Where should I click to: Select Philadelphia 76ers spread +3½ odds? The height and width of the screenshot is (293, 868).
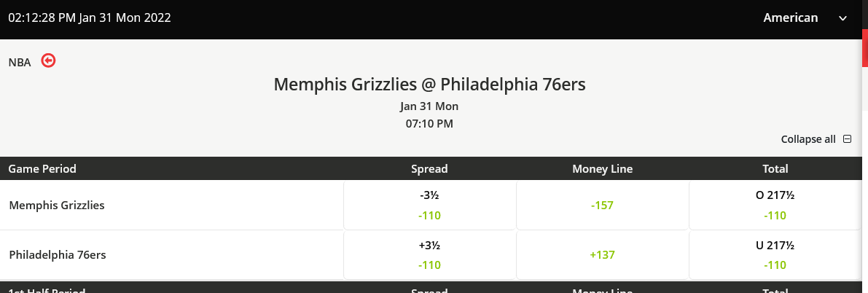pyautogui.click(x=429, y=255)
